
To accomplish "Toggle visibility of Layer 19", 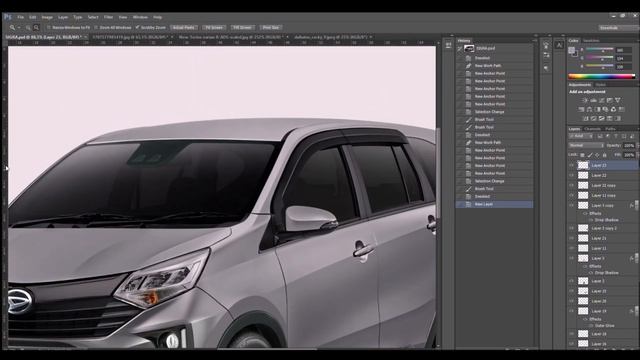I will (x=571, y=311).
